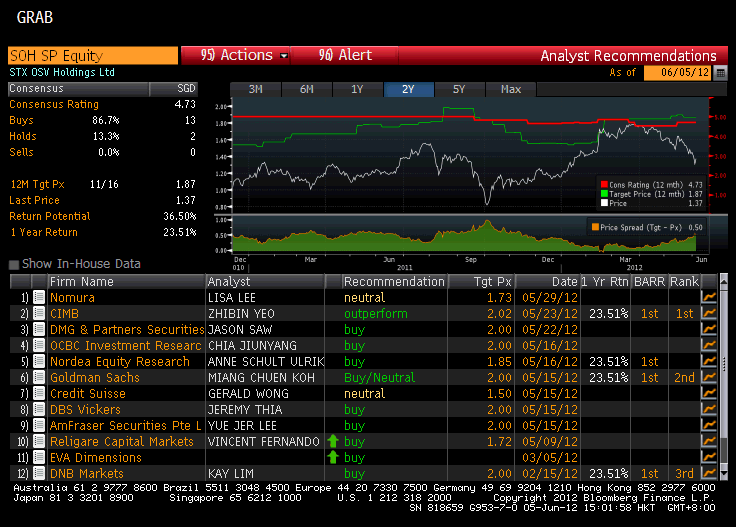Open the Nomura report document icon
Screen dimensions: 736x527
39,298
